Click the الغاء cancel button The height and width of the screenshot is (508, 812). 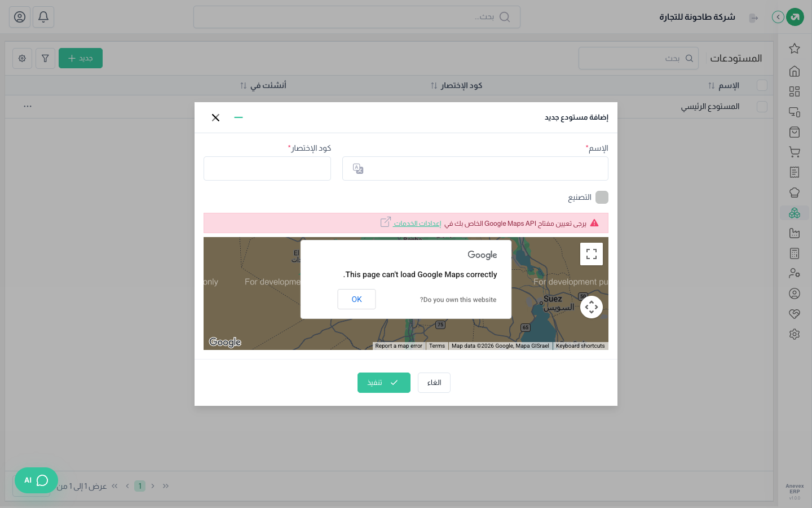[434, 383]
